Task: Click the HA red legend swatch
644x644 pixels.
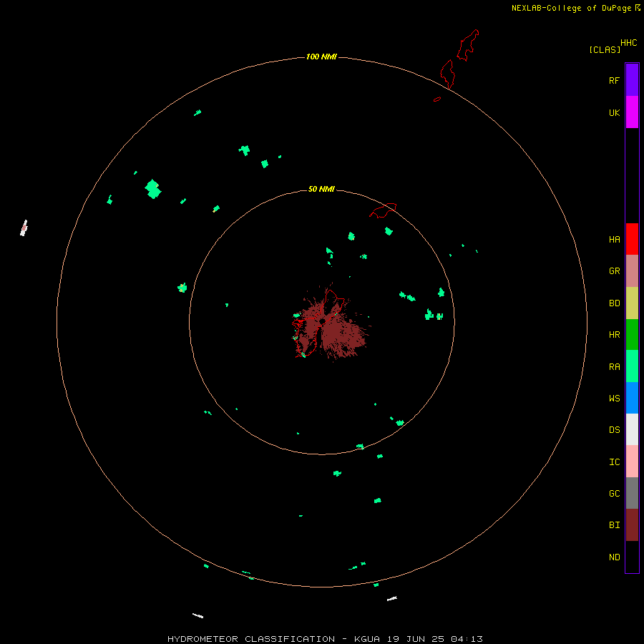Action: point(632,239)
